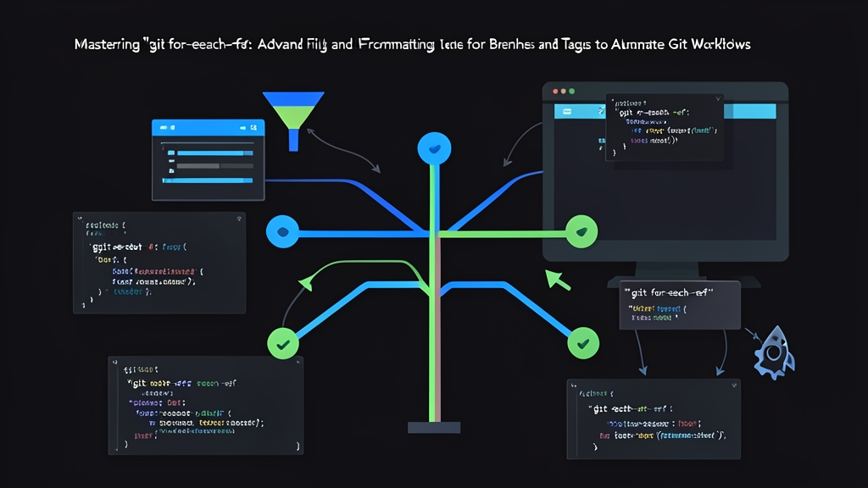Click the title text starting with "Mastering"
The width and height of the screenshot is (868, 488).
coord(413,44)
